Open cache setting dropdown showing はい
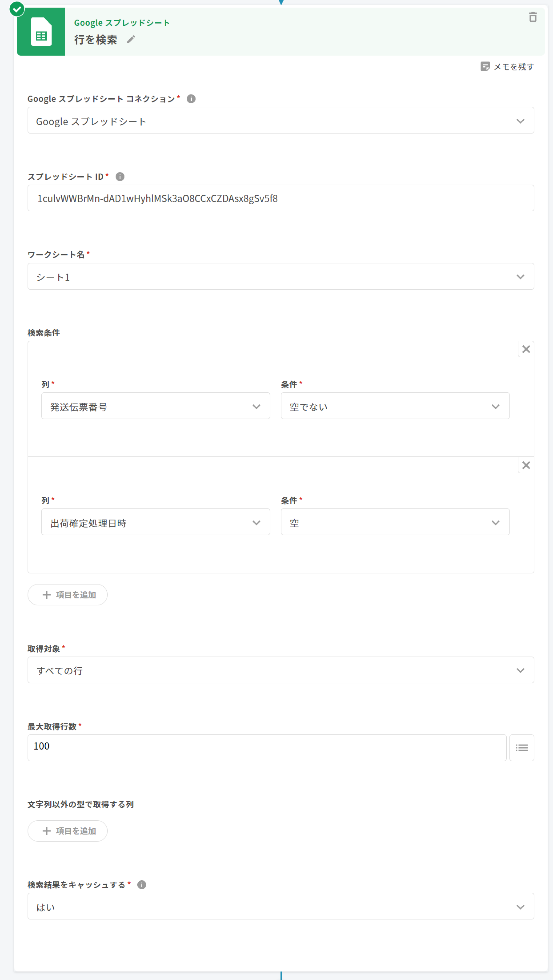 [280, 906]
